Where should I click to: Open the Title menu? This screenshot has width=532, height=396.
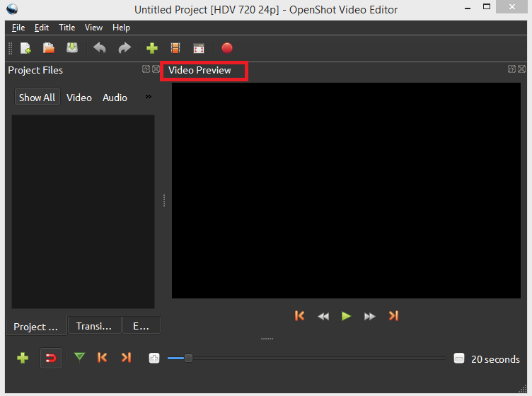click(66, 28)
